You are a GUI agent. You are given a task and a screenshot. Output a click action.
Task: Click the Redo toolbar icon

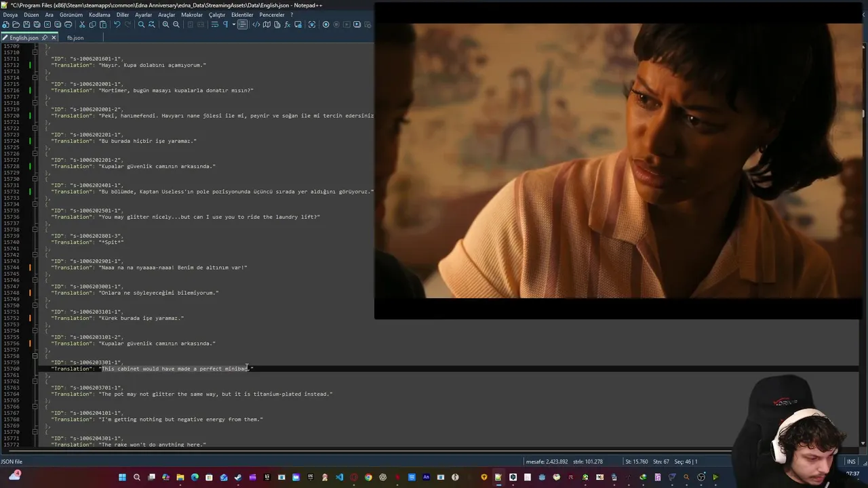click(128, 24)
